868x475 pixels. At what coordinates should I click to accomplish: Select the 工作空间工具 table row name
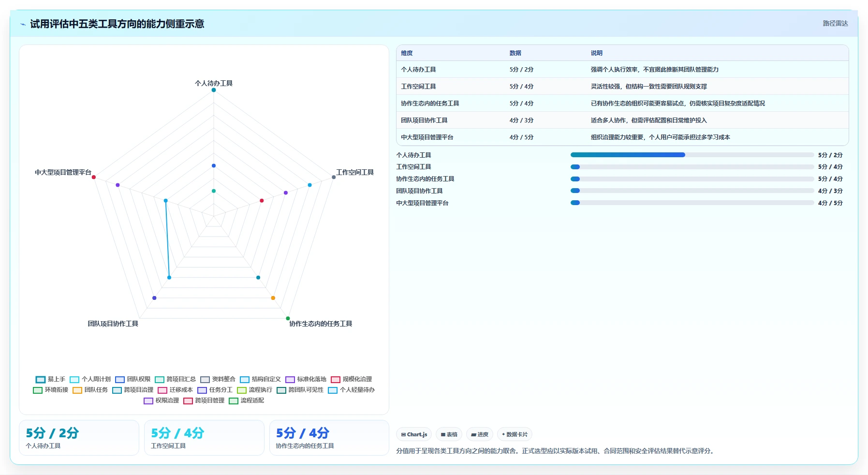pyautogui.click(x=418, y=87)
